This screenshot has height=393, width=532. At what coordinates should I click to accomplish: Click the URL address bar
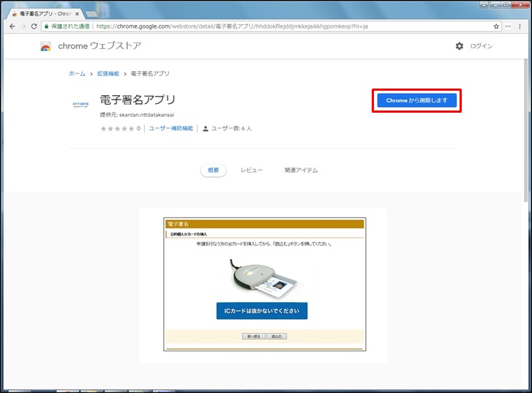click(x=293, y=26)
